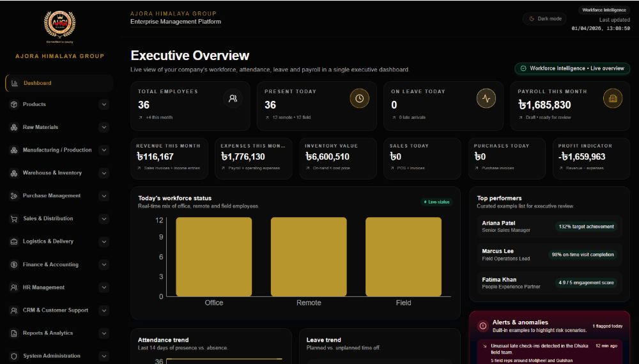Select Finance & Accounting in the sidebar
Screen dimensions: 639x364
tap(50, 264)
